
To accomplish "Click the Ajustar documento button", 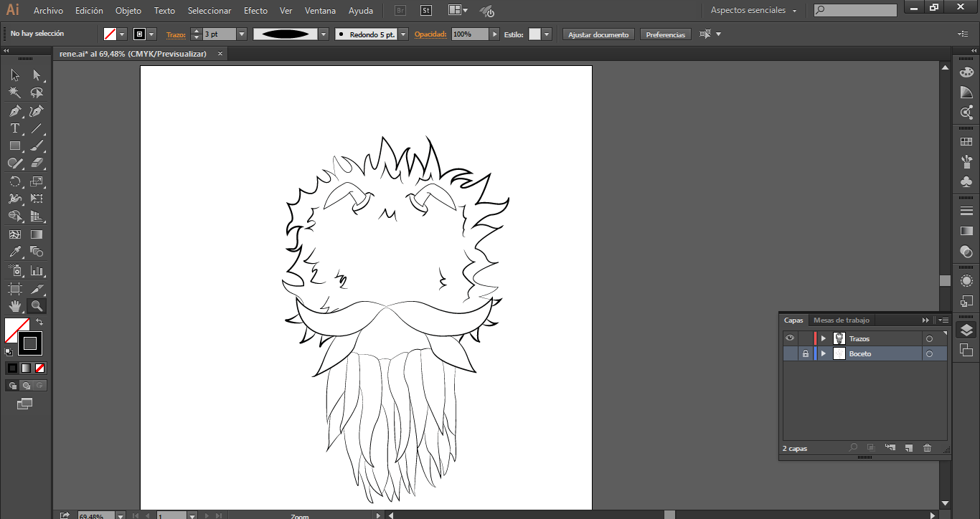I will (x=598, y=34).
